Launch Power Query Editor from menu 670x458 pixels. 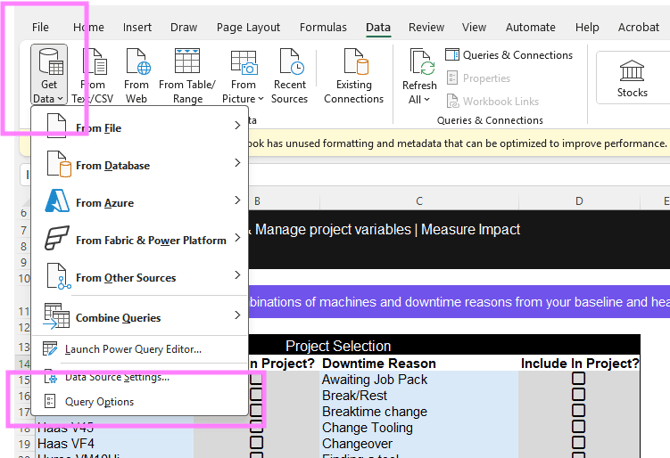coord(133,349)
